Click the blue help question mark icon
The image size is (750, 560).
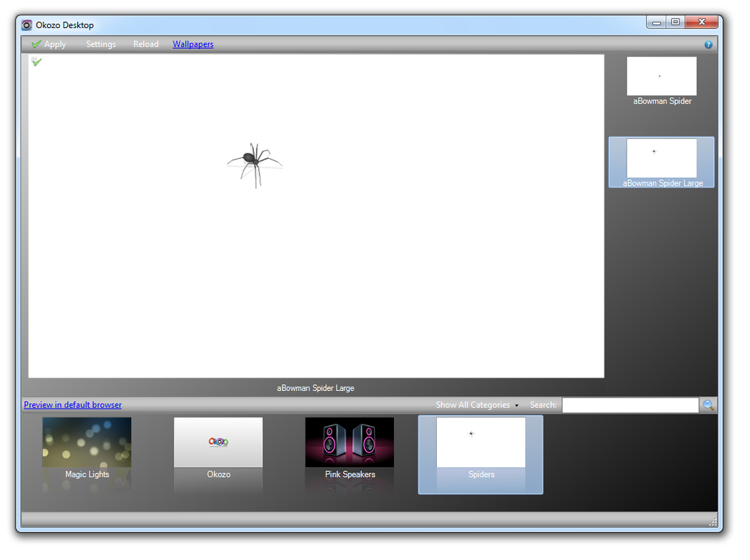click(708, 45)
